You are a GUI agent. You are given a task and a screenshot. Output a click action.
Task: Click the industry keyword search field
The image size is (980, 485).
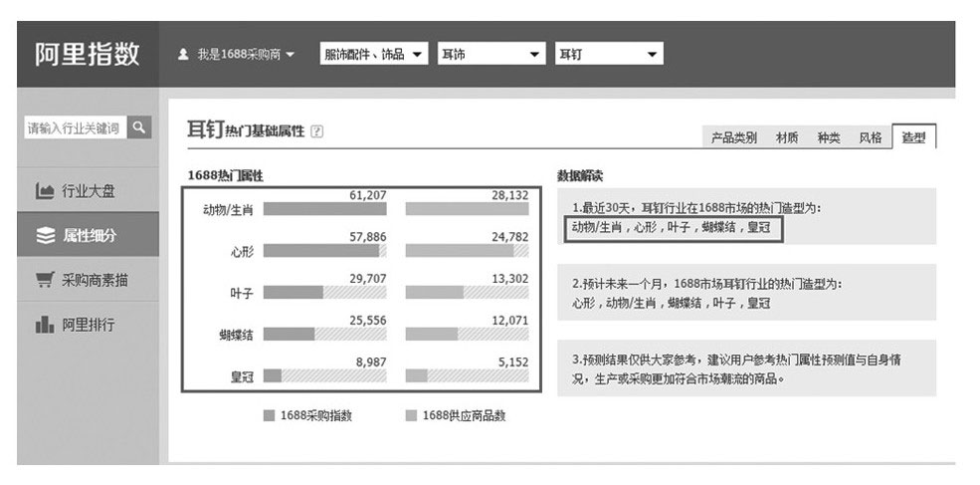pos(75,127)
